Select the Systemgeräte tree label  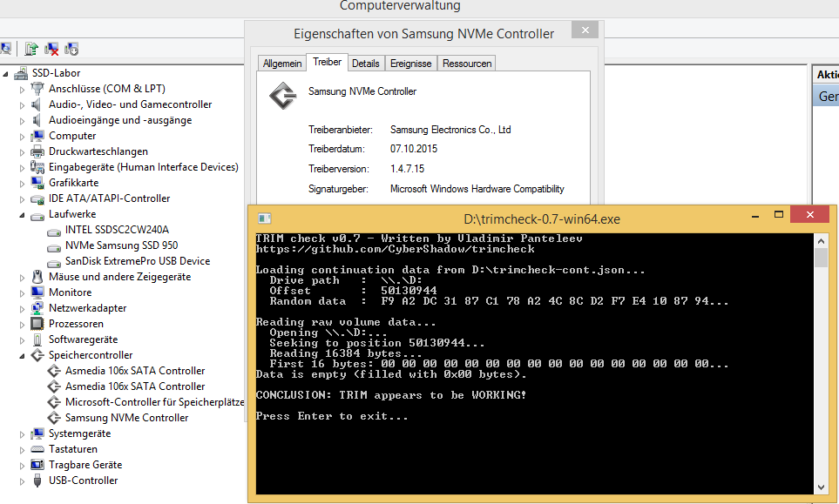[x=80, y=433]
